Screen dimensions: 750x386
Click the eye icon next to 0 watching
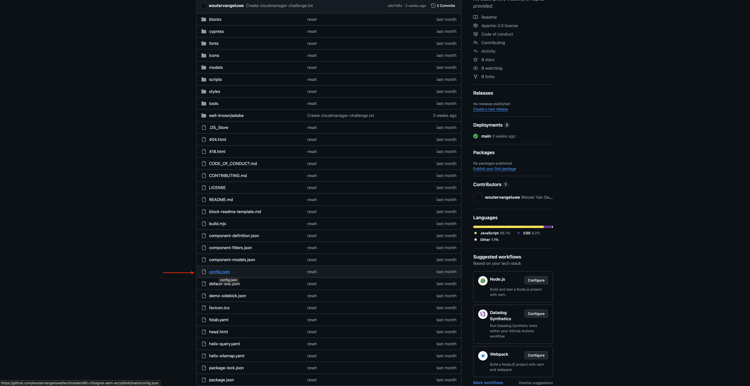click(475, 68)
